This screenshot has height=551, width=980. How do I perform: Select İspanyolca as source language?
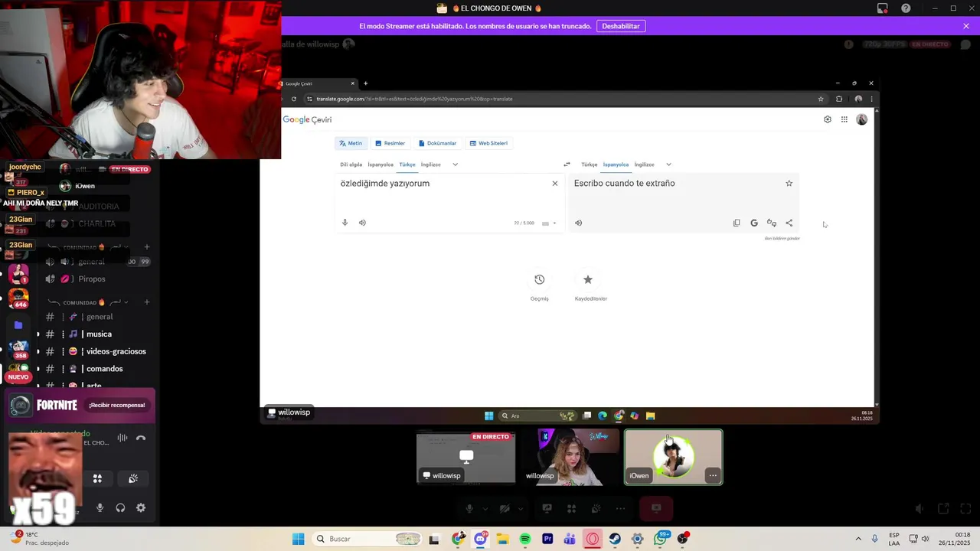point(381,165)
